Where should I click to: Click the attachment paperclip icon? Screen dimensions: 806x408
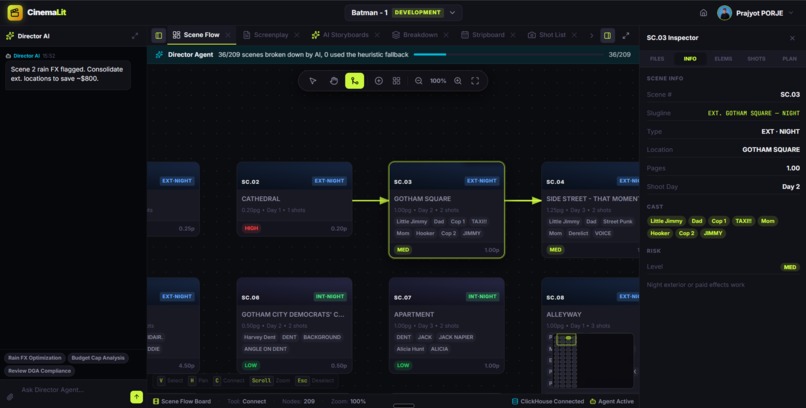coord(10,397)
